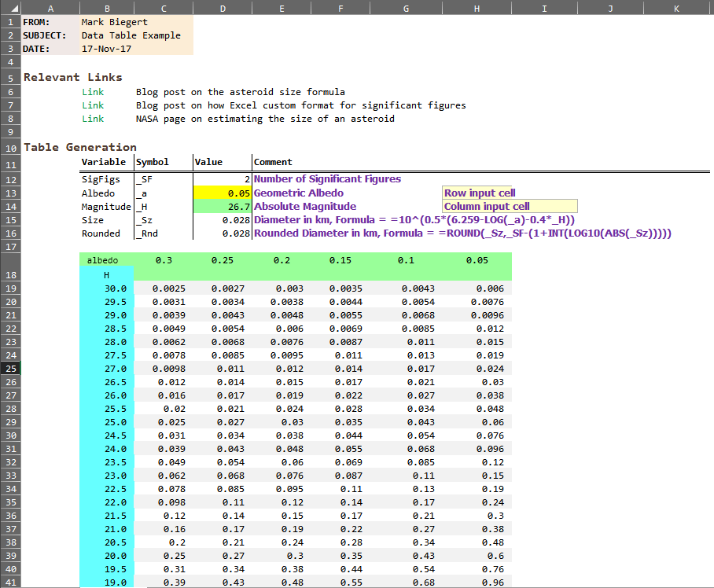
Task: Open the Excel significant figures blog post Link
Action: pyautogui.click(x=93, y=105)
